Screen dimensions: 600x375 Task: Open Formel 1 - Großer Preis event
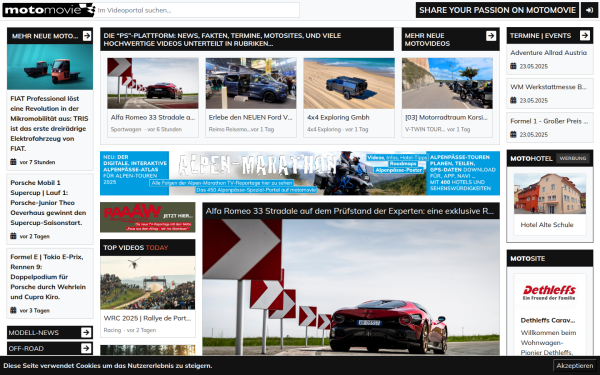tap(549, 121)
